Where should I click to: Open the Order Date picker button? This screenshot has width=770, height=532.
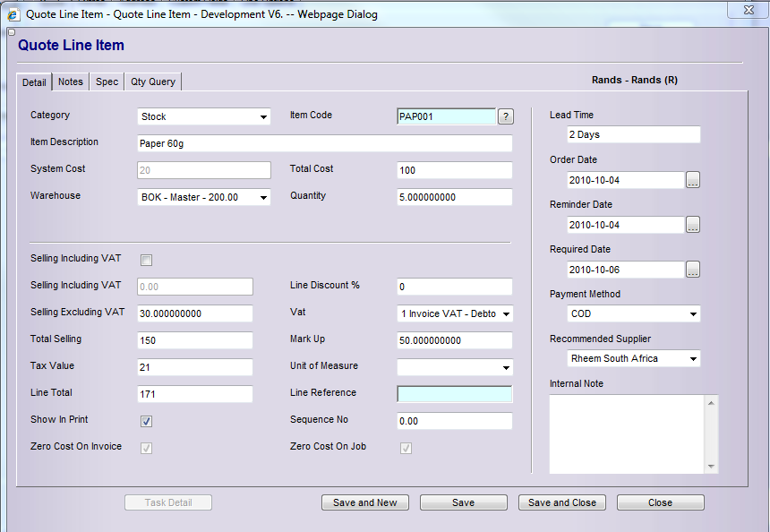pos(693,180)
